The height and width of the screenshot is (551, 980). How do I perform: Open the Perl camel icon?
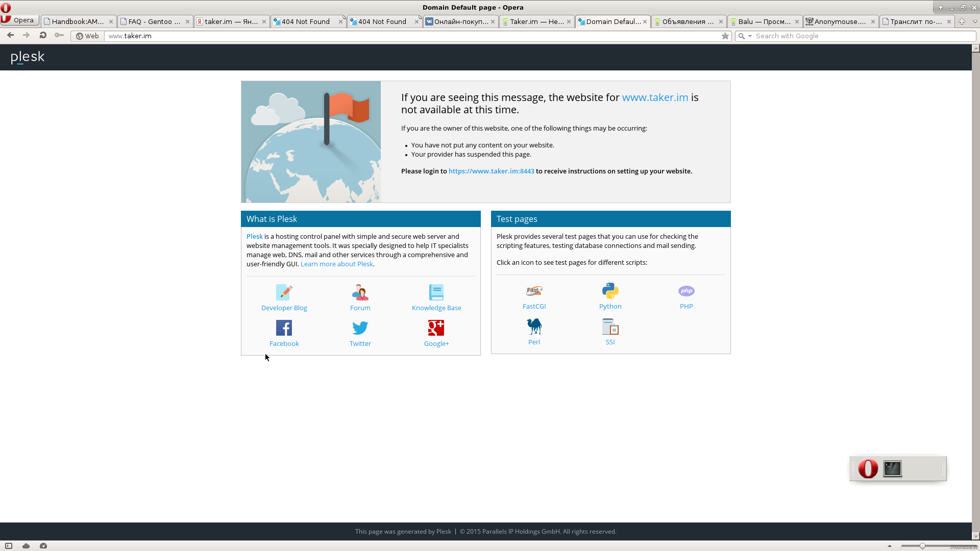[x=534, y=327]
